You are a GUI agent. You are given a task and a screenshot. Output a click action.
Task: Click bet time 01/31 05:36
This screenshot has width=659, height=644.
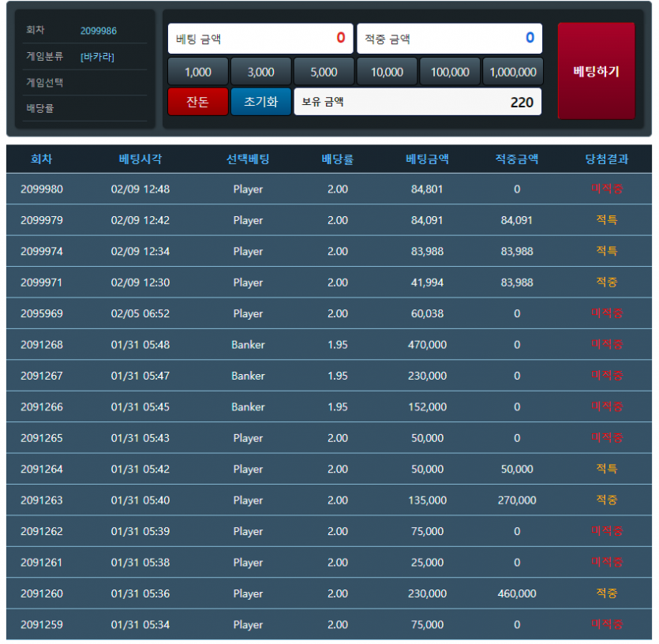[140, 593]
